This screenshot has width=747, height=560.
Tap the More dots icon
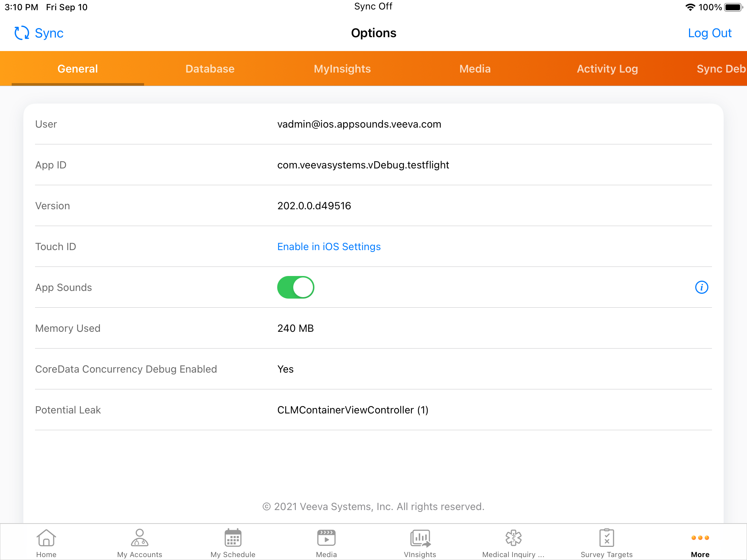point(700,538)
